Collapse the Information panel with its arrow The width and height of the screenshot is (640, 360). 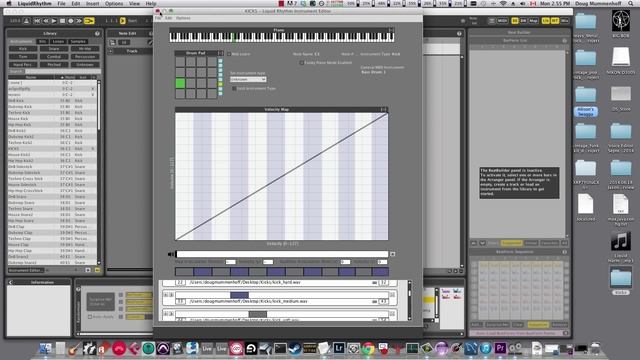click(11, 282)
